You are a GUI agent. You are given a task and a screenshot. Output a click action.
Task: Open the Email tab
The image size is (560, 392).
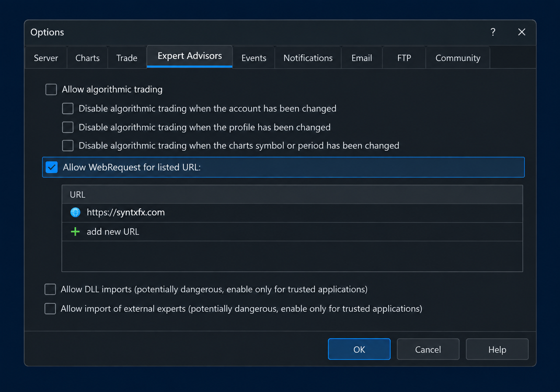coord(362,58)
